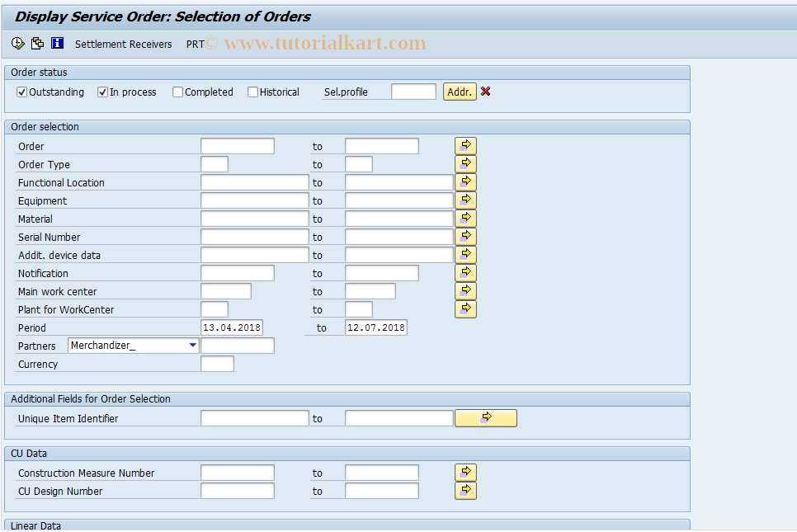This screenshot has height=532, width=797.
Task: Click the Period start date field
Action: tap(233, 327)
